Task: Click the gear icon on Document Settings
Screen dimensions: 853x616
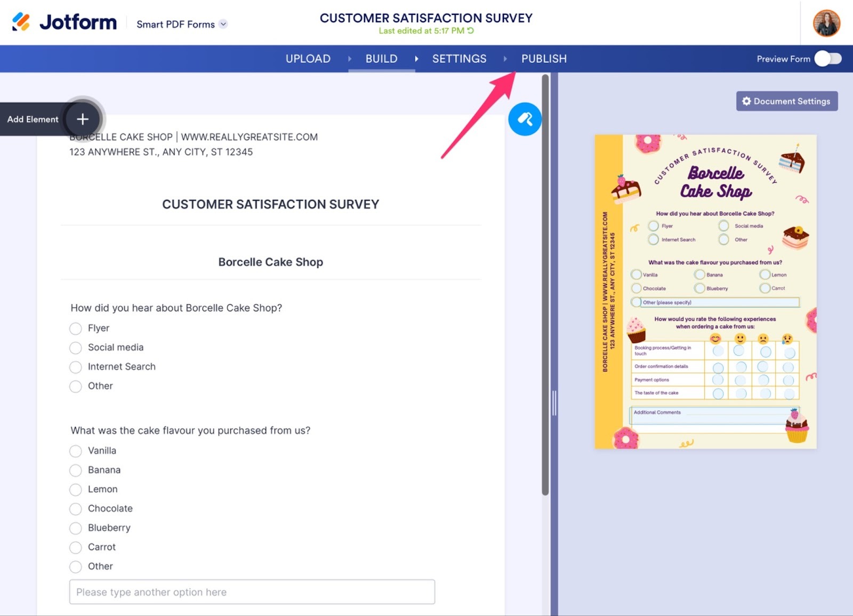Action: coord(746,101)
